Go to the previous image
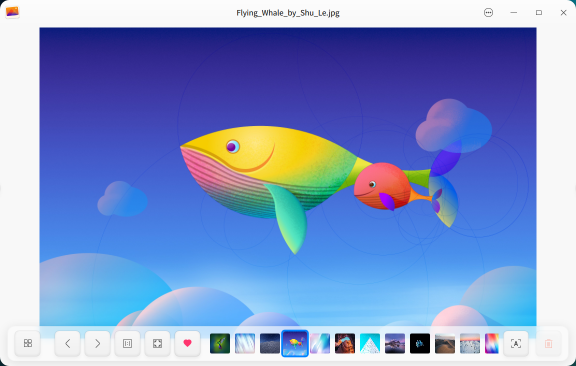The height and width of the screenshot is (366, 576). coord(68,343)
